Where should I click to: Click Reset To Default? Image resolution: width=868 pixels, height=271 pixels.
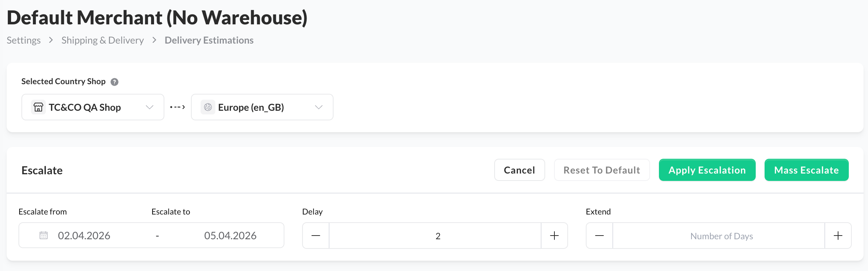click(x=602, y=170)
